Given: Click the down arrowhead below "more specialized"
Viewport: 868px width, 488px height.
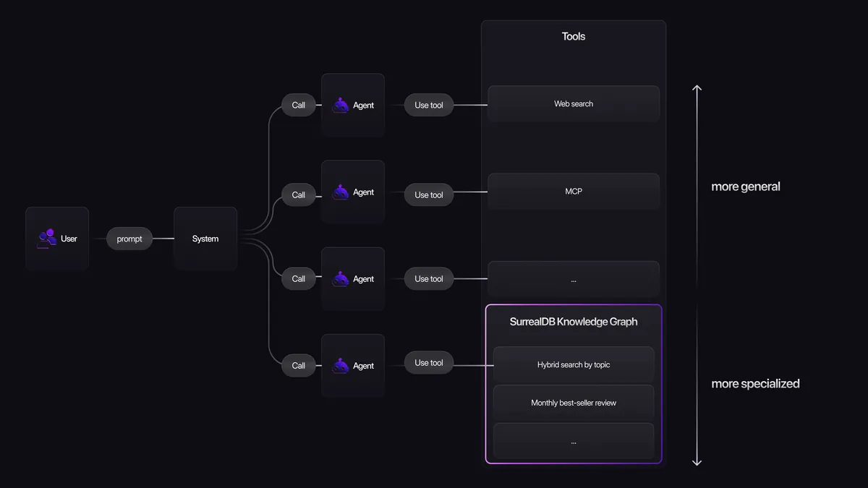Looking at the screenshot, I should (x=697, y=462).
